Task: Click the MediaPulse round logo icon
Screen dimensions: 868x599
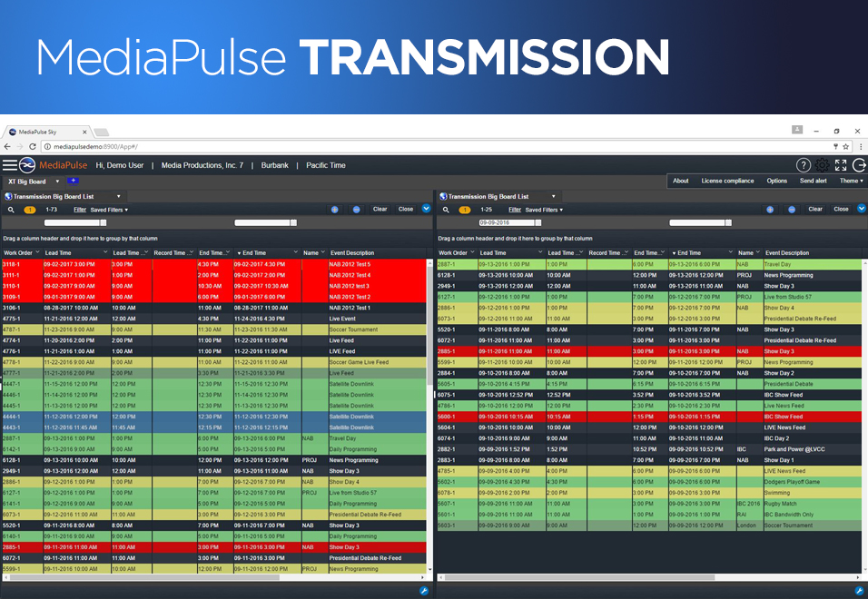Action: tap(27, 165)
